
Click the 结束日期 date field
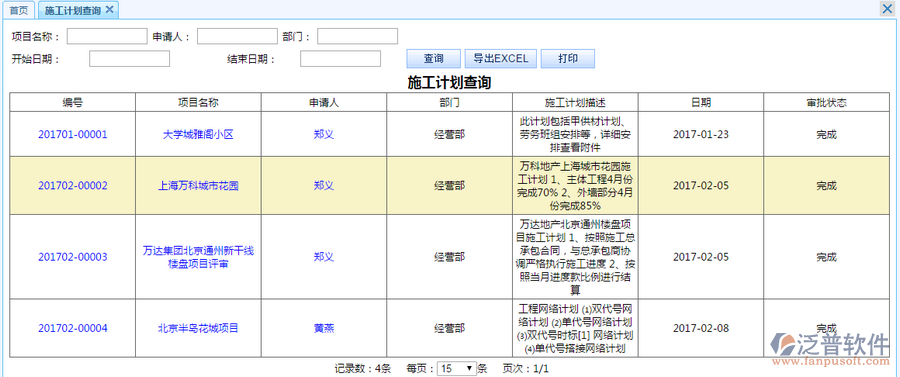pos(340,59)
